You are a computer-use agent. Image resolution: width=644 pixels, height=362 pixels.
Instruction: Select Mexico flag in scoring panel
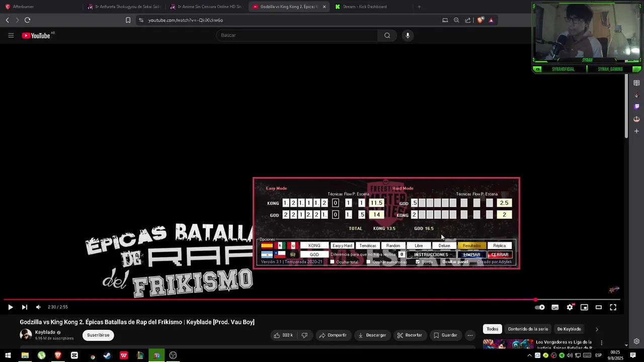pyautogui.click(x=280, y=246)
